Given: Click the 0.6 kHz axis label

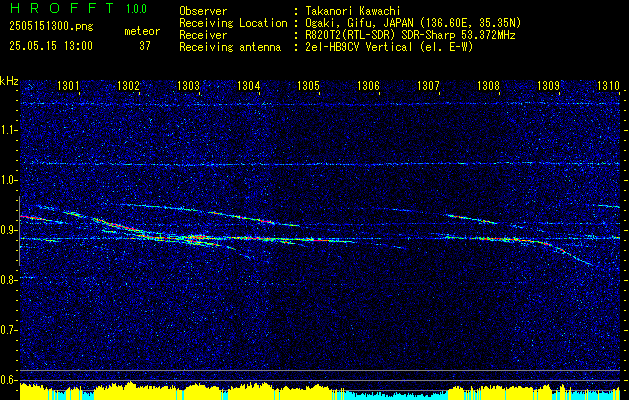Looking at the screenshot, I should pyautogui.click(x=8, y=380).
